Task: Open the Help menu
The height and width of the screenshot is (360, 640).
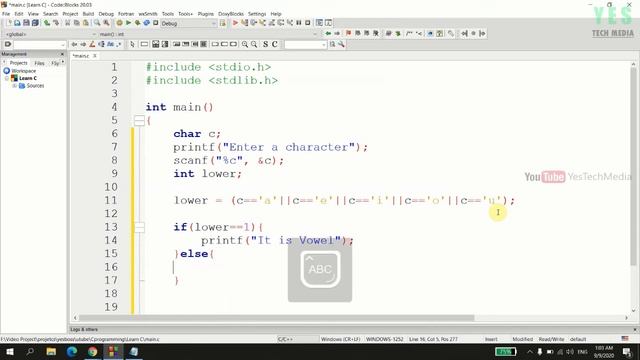Action: coord(276,14)
